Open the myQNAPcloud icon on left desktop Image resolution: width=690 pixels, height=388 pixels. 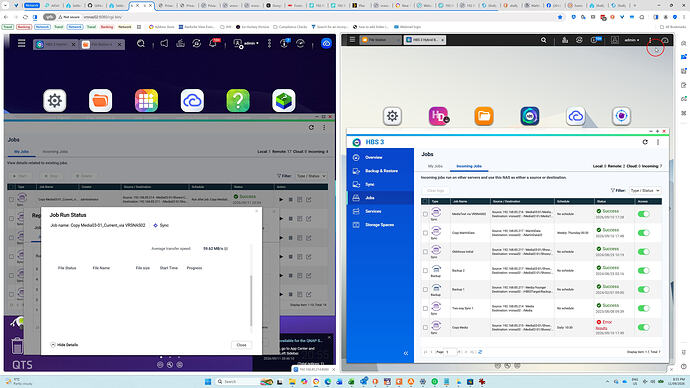coord(192,100)
